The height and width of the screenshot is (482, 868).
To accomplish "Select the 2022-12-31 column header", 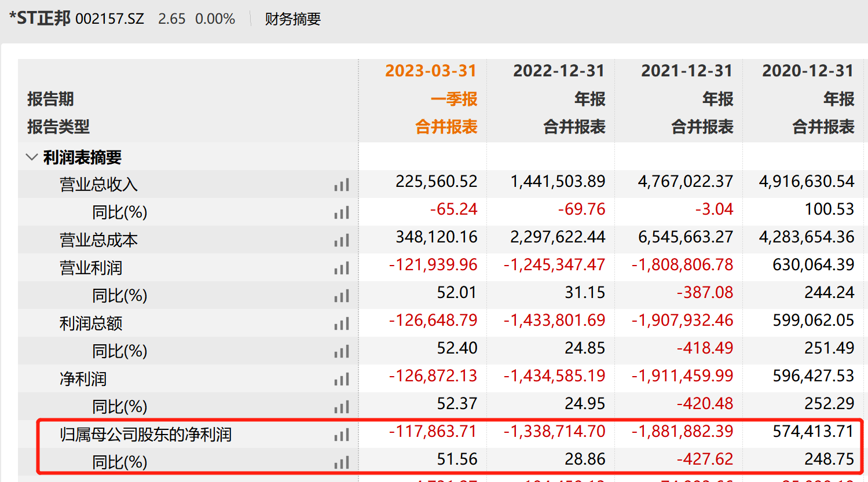I will pos(559,71).
